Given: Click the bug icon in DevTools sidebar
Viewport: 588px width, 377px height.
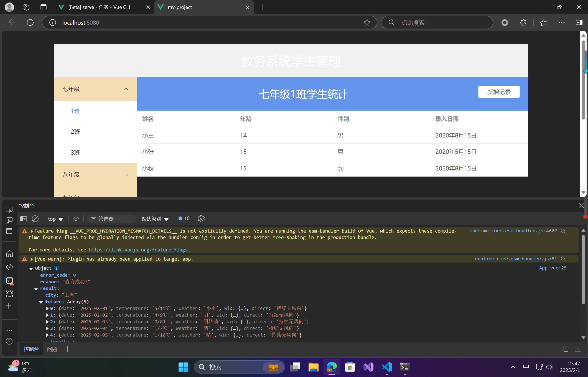Looking at the screenshot, I should (x=9, y=294).
